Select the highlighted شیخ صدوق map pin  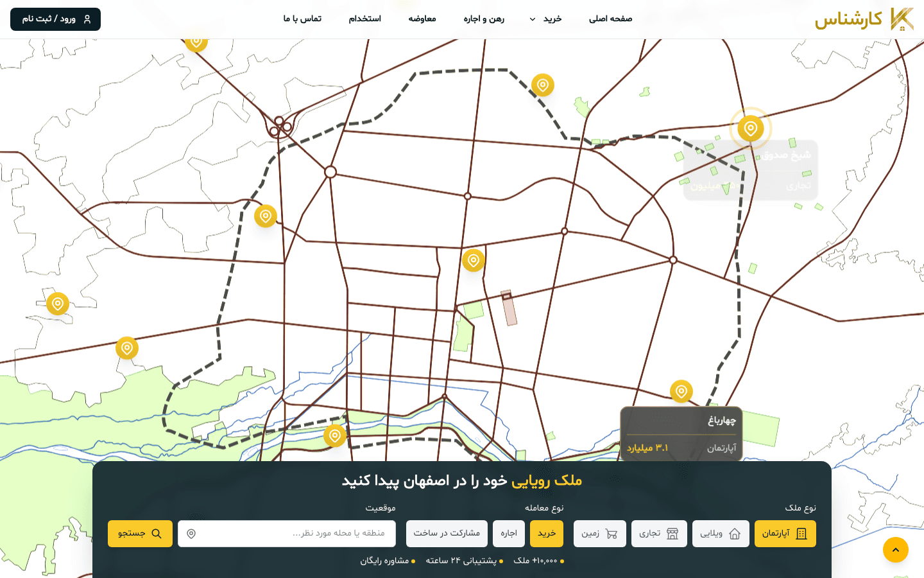pos(750,128)
